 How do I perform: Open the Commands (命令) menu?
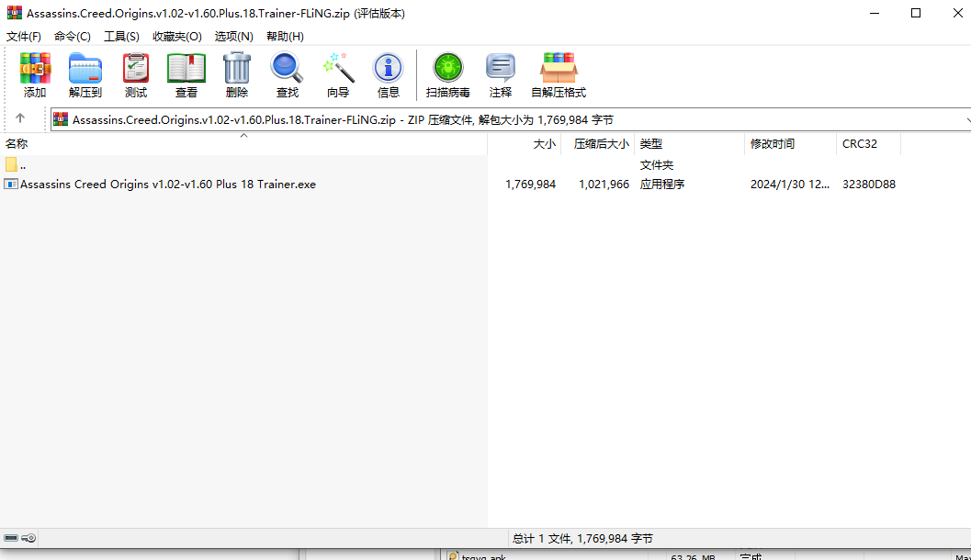(73, 37)
